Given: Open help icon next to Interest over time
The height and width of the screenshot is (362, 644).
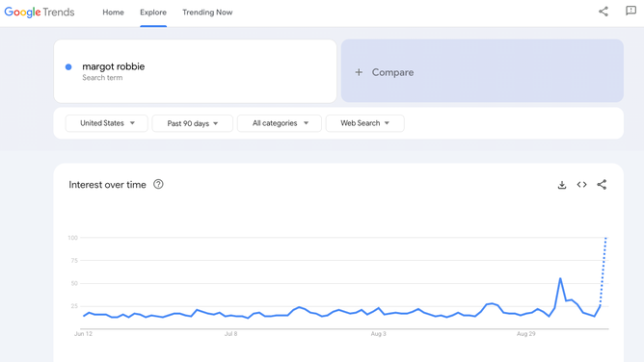Looking at the screenshot, I should 158,184.
